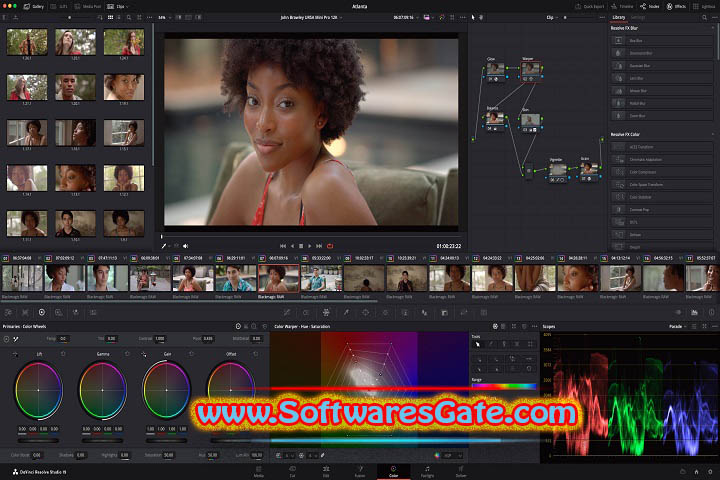Mute the viewer audio
Image resolution: width=720 pixels, height=480 pixels.
pos(186,246)
